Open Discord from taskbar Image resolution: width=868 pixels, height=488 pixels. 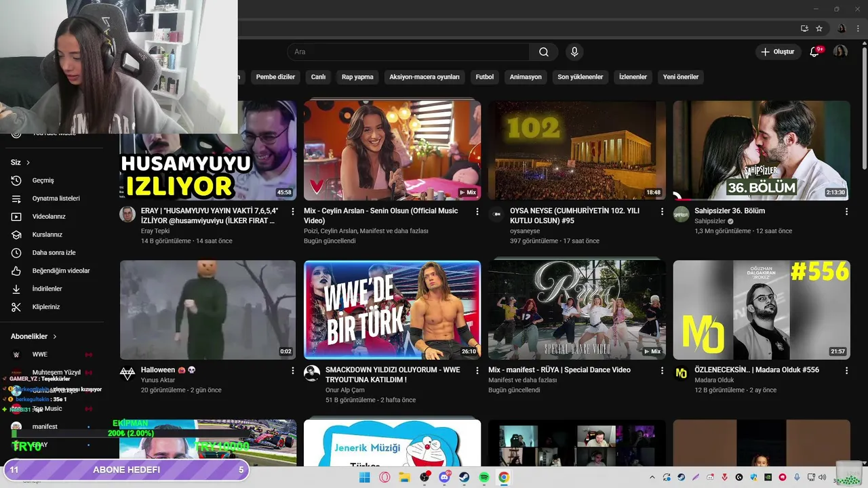[x=444, y=477]
